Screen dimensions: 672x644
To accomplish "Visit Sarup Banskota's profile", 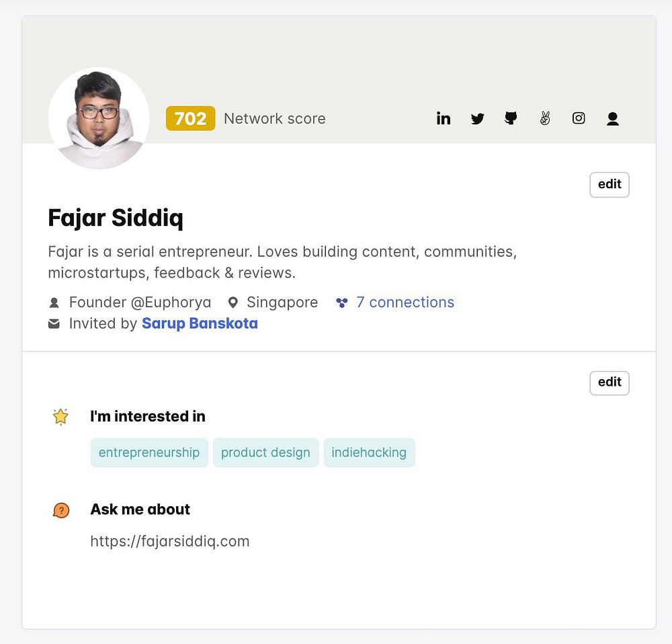I will 200,323.
